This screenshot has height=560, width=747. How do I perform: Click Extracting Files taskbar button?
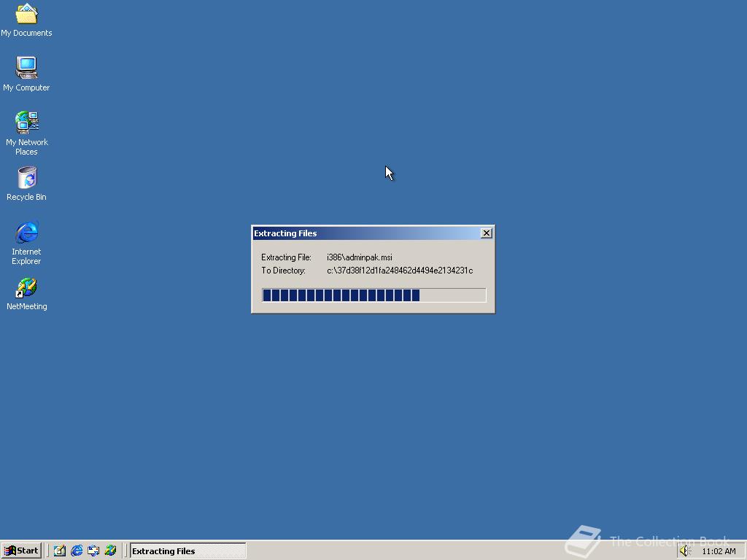(x=187, y=551)
